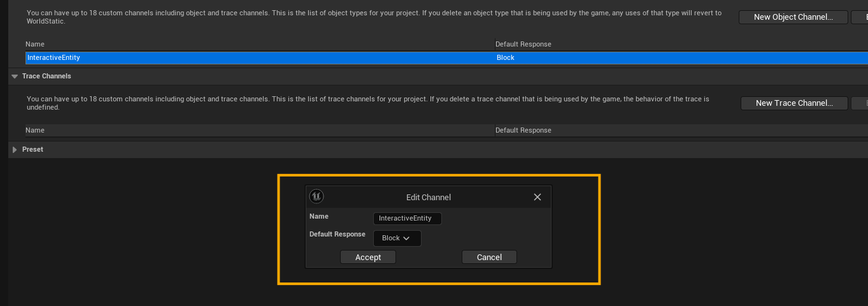
Task: Expand the Preset section
Action: point(15,149)
